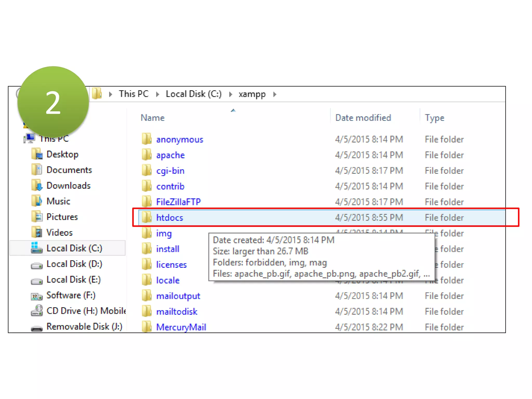Screen dimensions: 532x399
Task: Expand the arrow after Local Disk (C:) breadcrumb
Action: click(x=230, y=94)
